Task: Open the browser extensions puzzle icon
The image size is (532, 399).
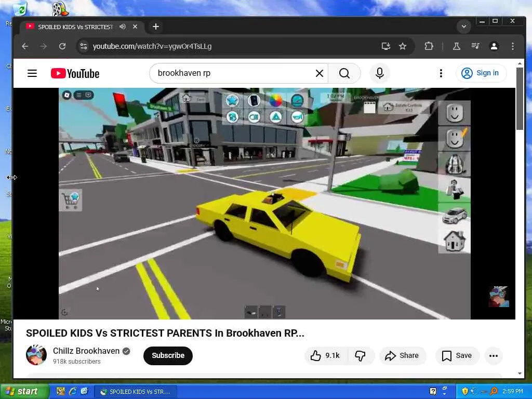Action: (x=429, y=46)
